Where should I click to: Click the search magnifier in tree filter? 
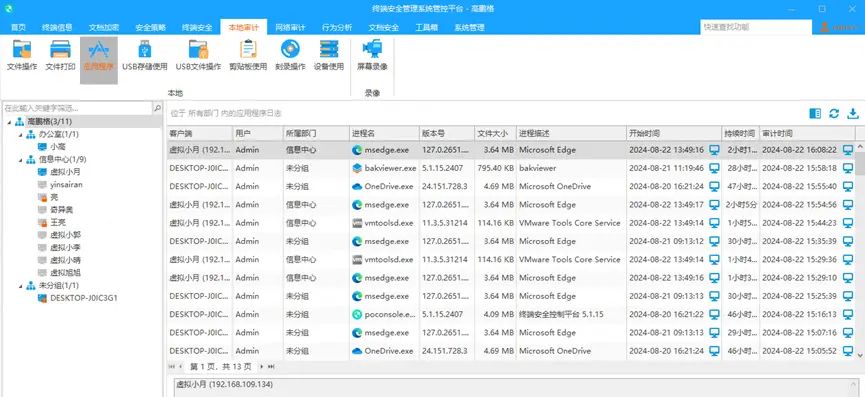(x=157, y=108)
